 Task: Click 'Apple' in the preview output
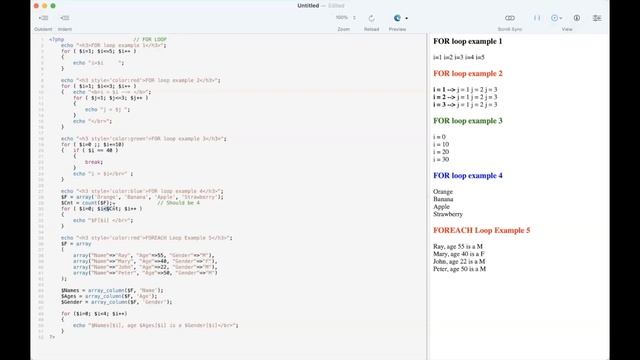[442, 207]
